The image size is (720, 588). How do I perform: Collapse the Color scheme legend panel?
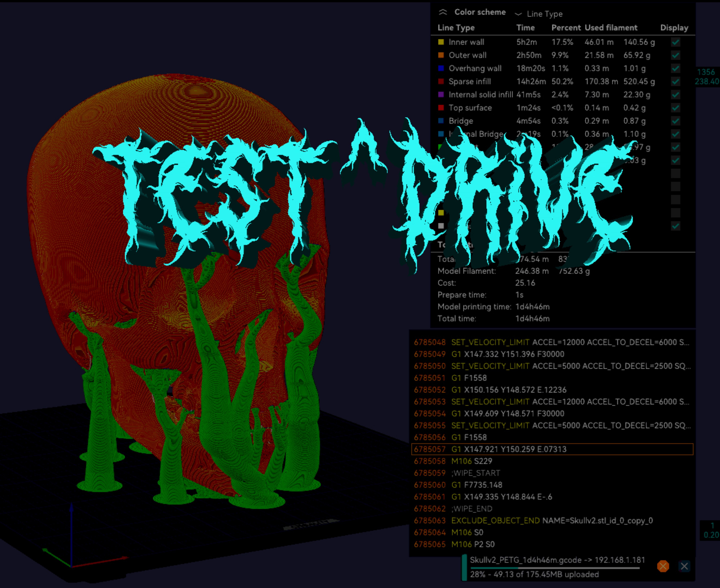(443, 13)
